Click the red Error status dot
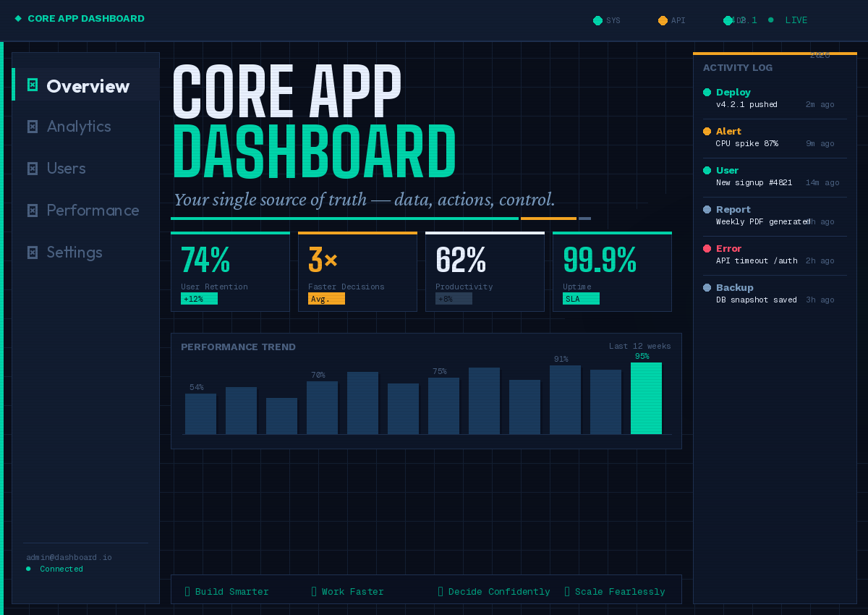Viewport: 868px width, 615px height. [x=707, y=248]
